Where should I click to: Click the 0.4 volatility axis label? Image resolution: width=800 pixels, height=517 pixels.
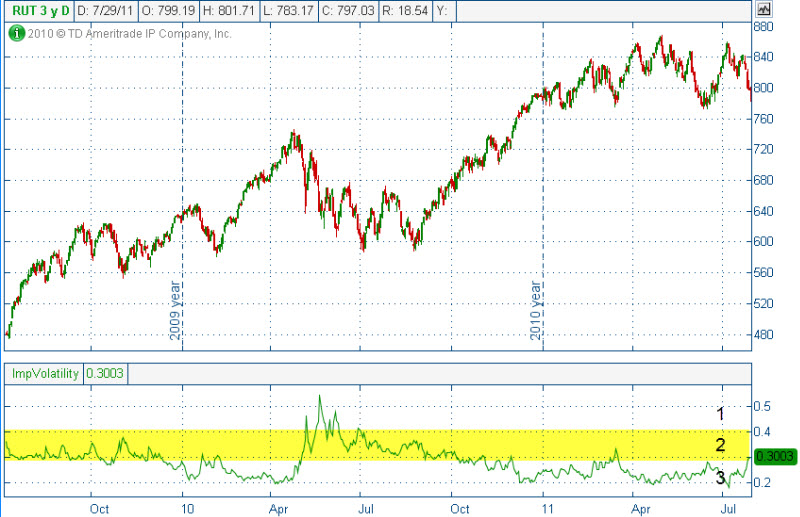[762, 432]
